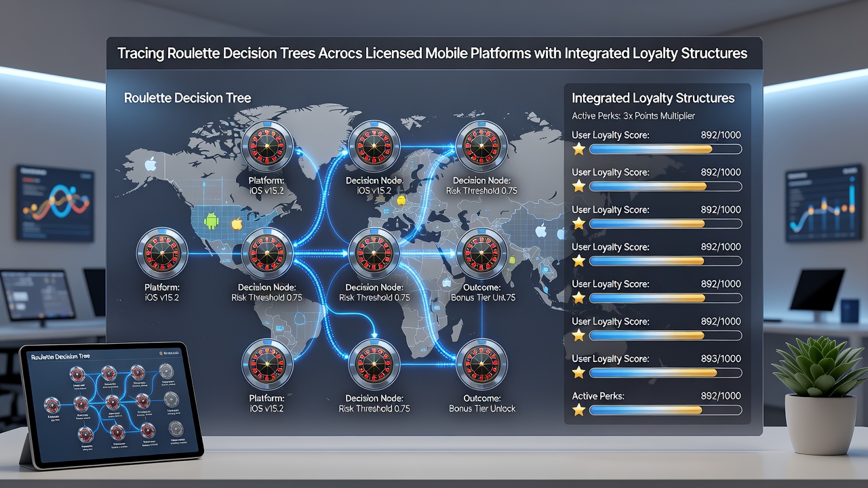This screenshot has height=488, width=868.
Task: Click yellow Android icon over Europe
Action: [x=400, y=200]
